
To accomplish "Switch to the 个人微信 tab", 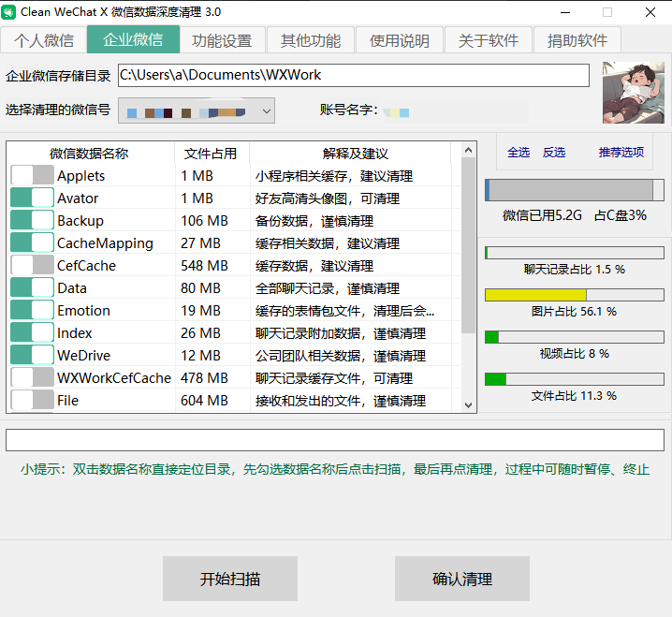I will [44, 40].
